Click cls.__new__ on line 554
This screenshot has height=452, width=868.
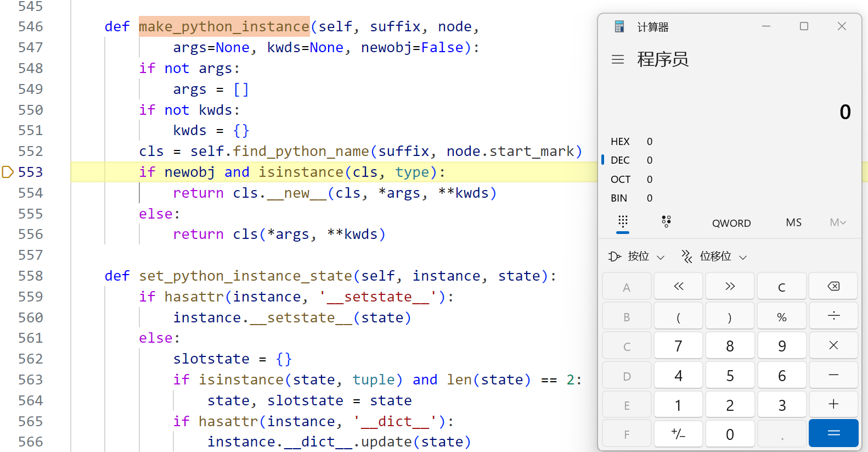click(280, 193)
